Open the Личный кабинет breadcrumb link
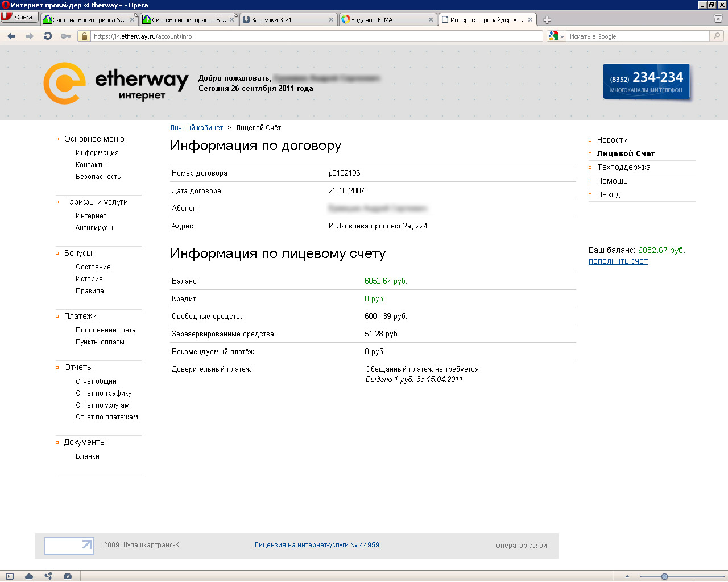 [196, 128]
